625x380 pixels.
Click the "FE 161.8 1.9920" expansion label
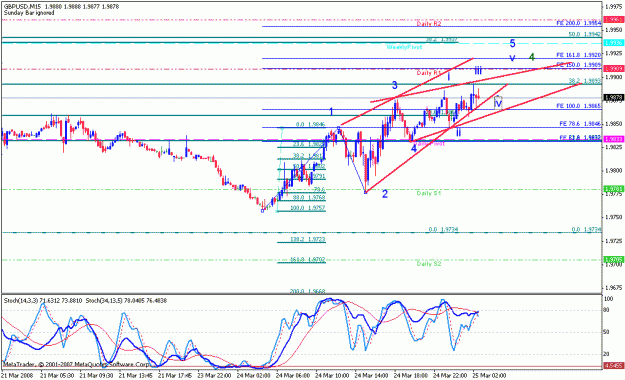pyautogui.click(x=579, y=55)
